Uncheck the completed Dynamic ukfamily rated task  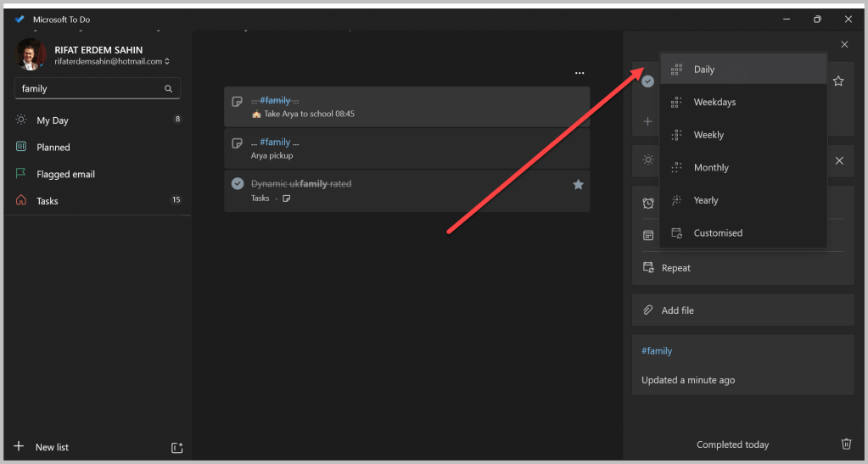tap(238, 184)
